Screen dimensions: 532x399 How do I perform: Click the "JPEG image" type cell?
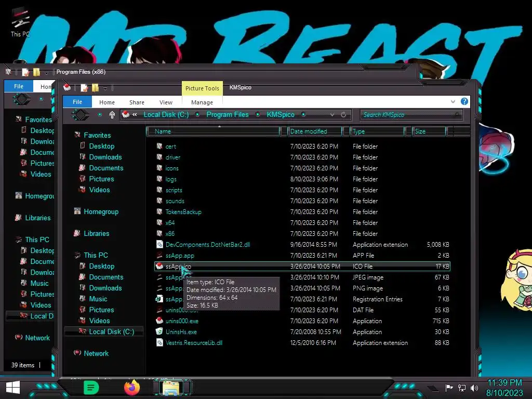[x=368, y=277]
